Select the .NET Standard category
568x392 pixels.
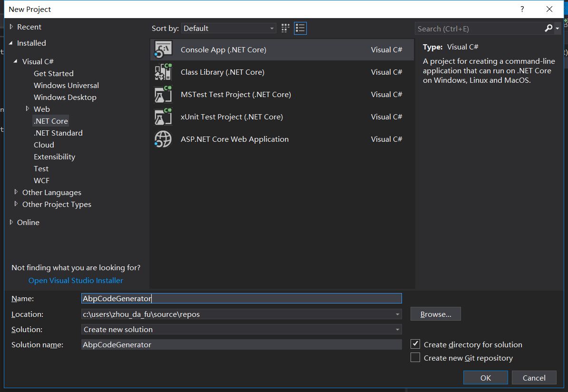[58, 133]
